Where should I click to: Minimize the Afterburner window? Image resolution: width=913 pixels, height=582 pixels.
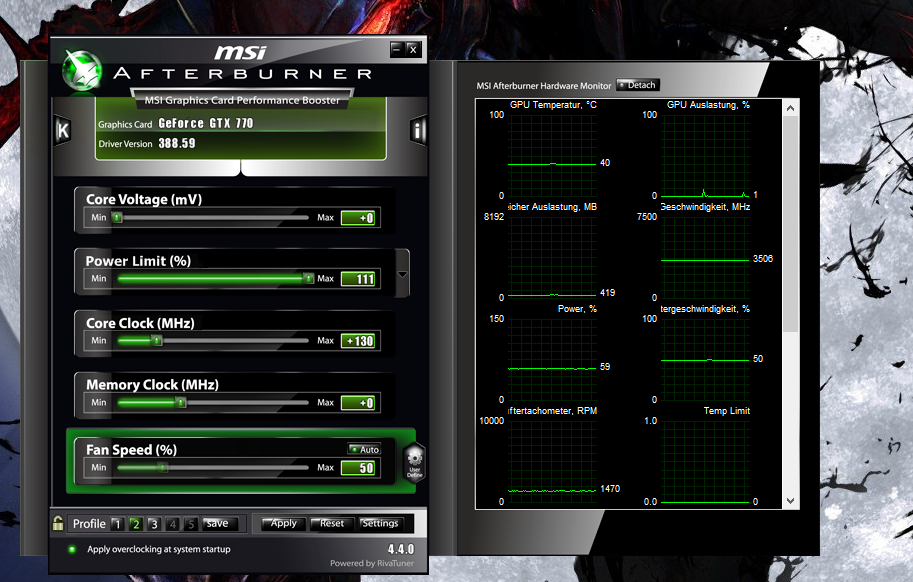[x=397, y=49]
